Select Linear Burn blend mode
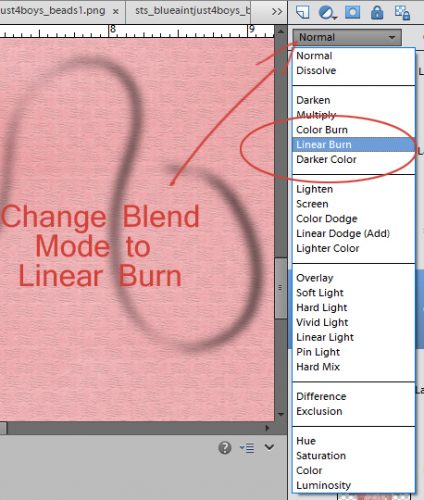Viewport: 424px width, 500px height. pyautogui.click(x=353, y=144)
